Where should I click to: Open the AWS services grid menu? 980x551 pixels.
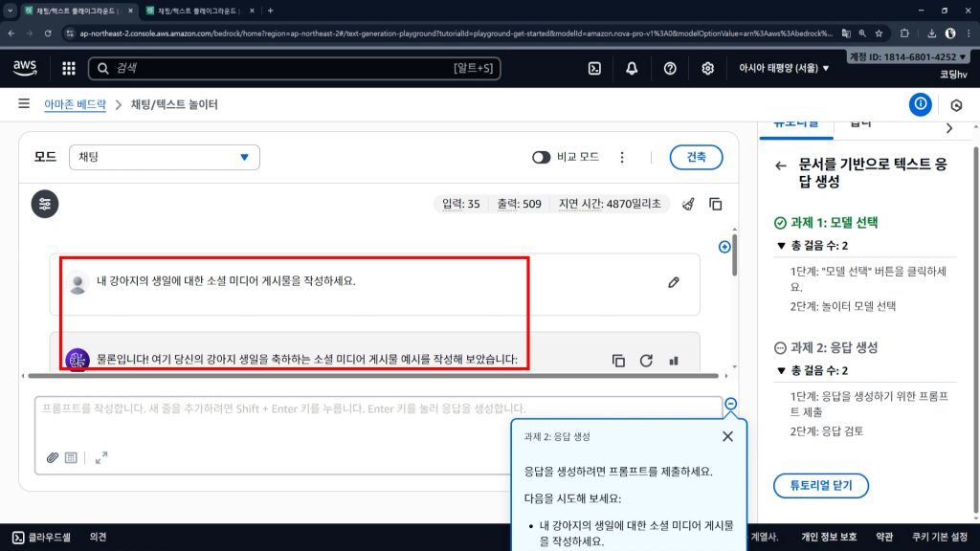tap(69, 68)
